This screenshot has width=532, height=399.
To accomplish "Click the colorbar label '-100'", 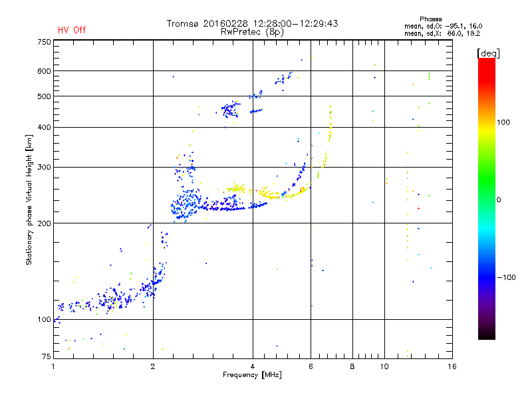I will click(506, 277).
